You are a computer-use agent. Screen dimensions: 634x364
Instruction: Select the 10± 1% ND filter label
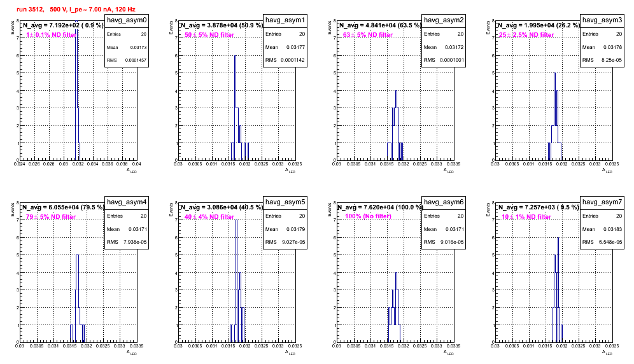coord(526,217)
